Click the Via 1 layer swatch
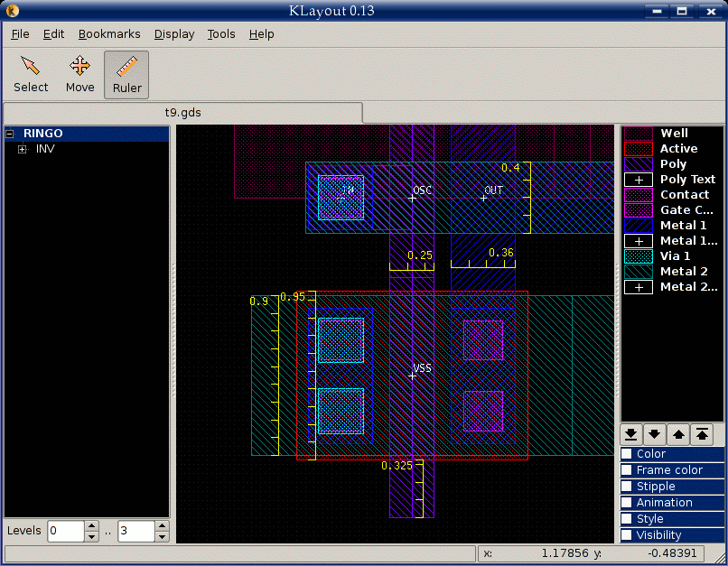Screen dimensions: 728x566 (x=639, y=256)
